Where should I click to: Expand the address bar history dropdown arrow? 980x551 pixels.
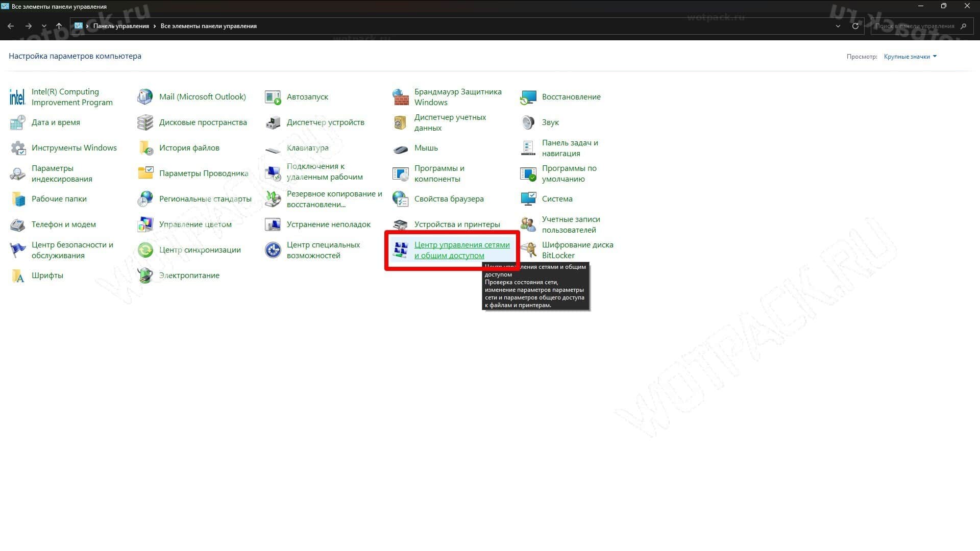click(x=838, y=26)
